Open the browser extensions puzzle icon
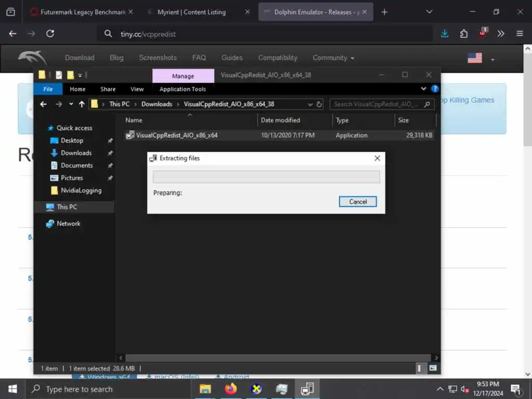 pyautogui.click(x=463, y=34)
